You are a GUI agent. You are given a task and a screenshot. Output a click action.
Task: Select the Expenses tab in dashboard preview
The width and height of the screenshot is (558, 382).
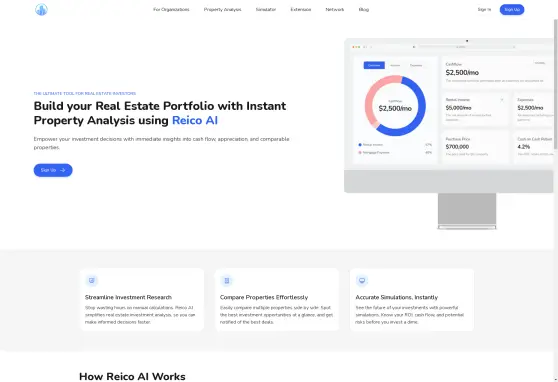click(416, 65)
